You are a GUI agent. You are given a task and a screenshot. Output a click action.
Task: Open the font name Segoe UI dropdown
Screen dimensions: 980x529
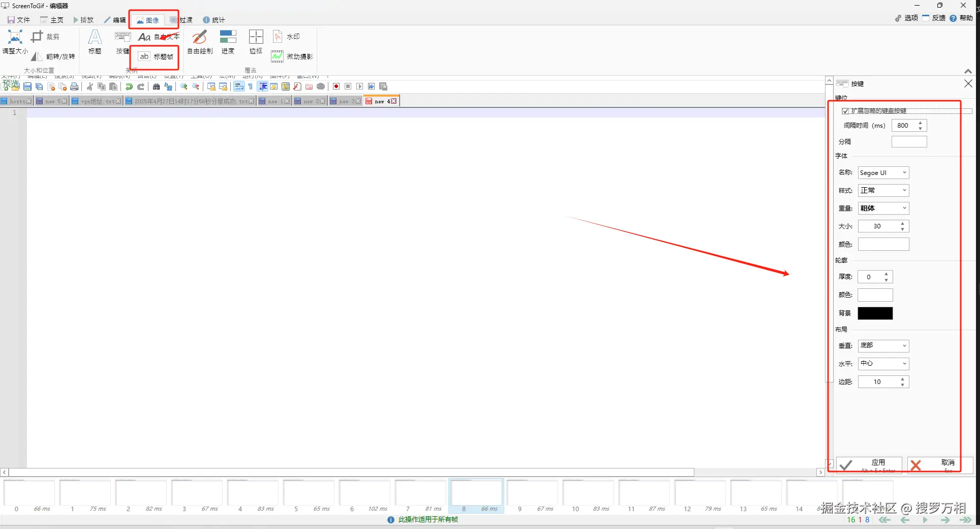(x=883, y=173)
